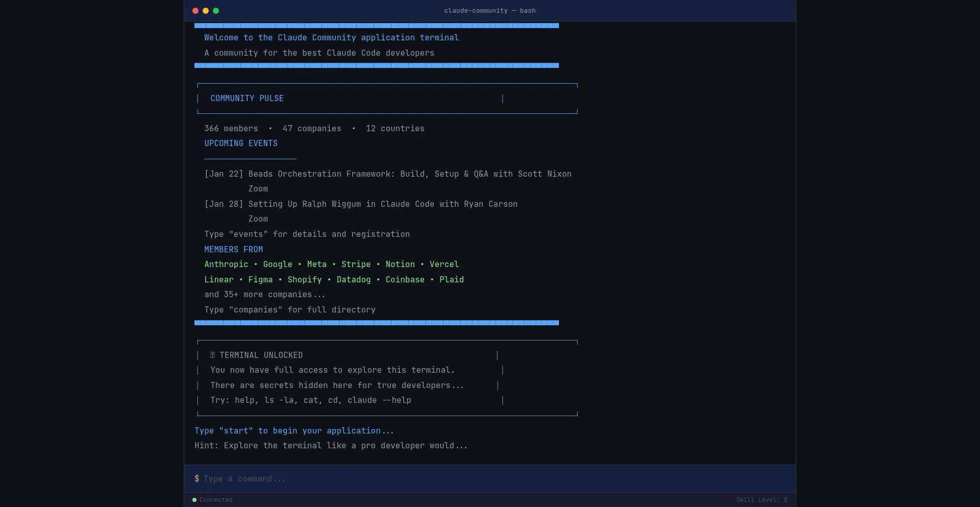Click 'Zoom' under the Jan 28 event
The image size is (980, 507).
coord(258,219)
